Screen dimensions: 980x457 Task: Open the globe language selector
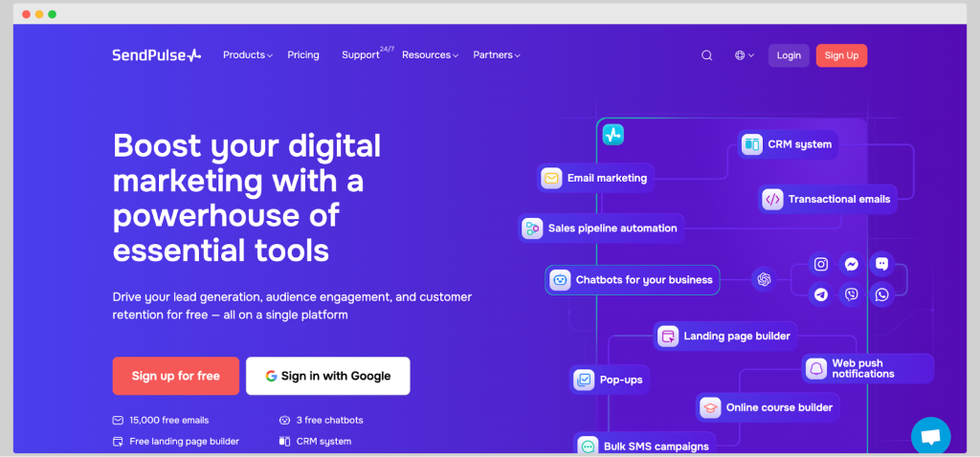coord(745,55)
